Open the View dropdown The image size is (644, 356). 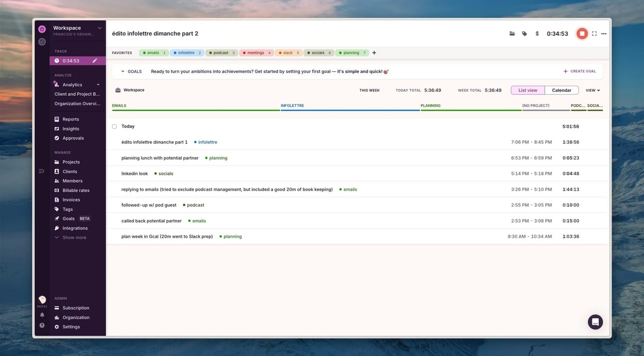point(593,90)
